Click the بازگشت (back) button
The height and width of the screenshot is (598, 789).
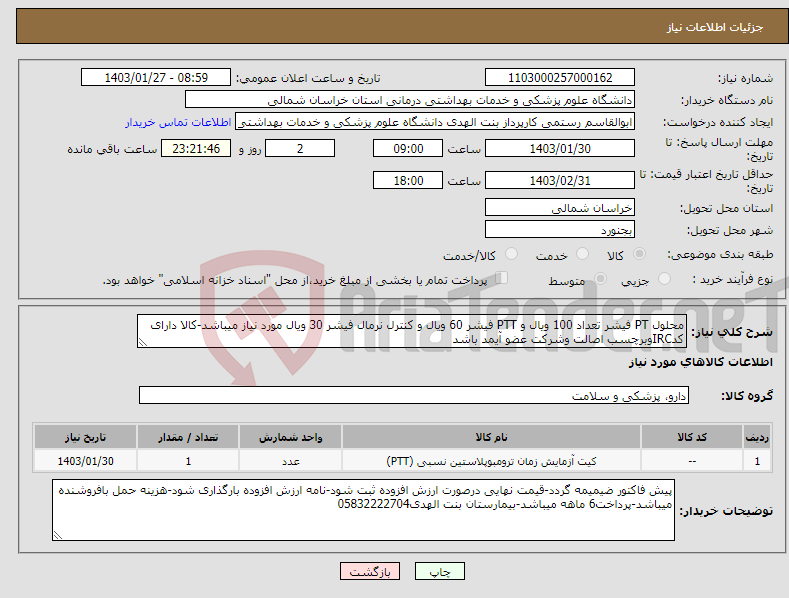point(370,571)
